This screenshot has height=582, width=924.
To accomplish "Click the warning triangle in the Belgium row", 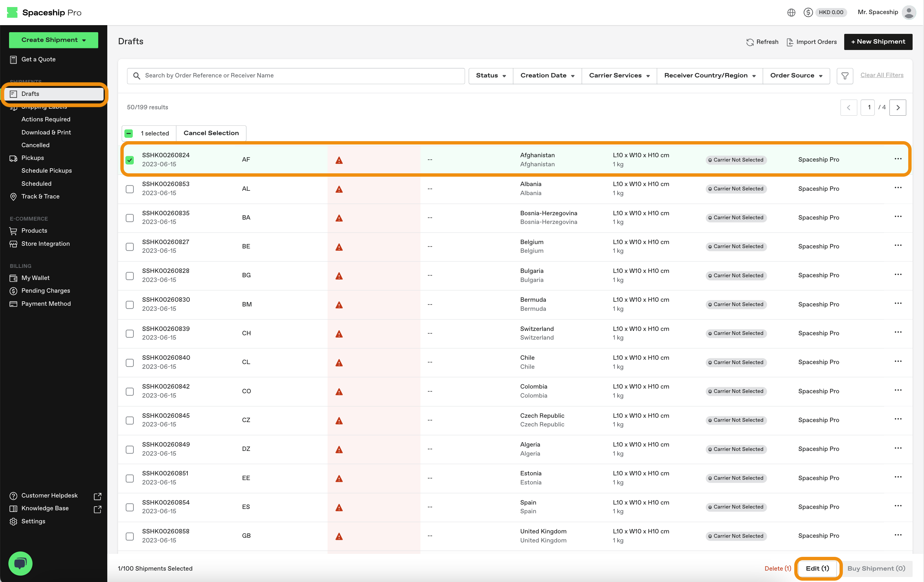I will (x=339, y=247).
